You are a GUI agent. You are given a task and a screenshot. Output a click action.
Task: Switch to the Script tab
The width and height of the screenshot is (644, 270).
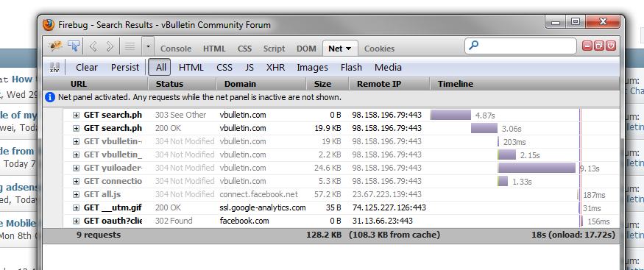pyautogui.click(x=274, y=49)
